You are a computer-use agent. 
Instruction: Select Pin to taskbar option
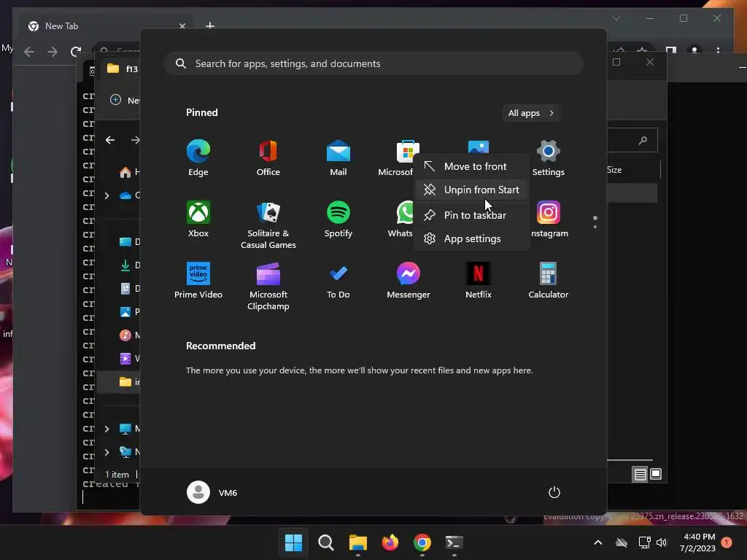(471, 215)
